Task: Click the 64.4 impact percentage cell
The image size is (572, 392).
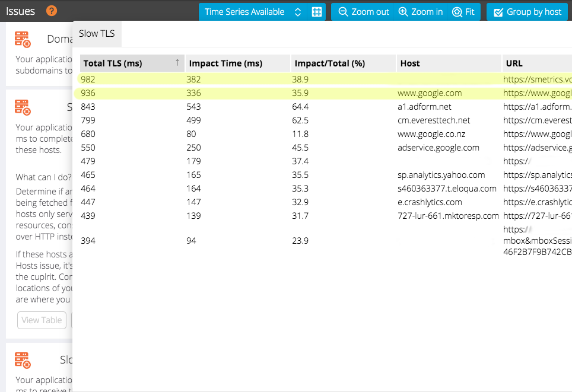Action: [x=300, y=107]
